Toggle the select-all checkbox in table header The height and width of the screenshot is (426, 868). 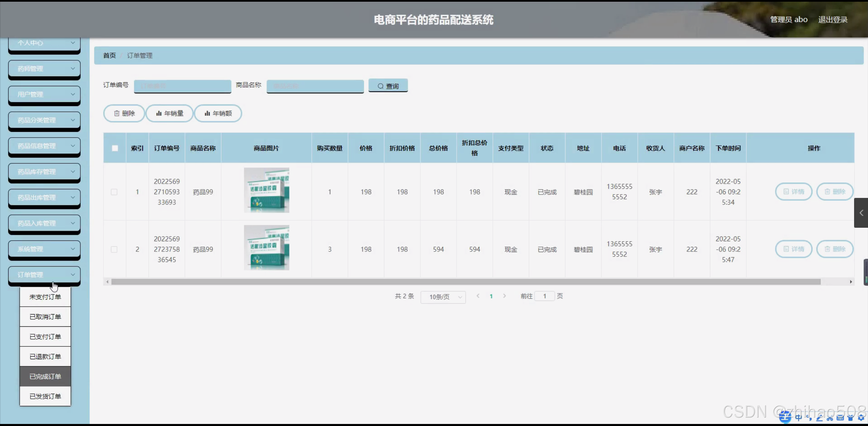[115, 148]
